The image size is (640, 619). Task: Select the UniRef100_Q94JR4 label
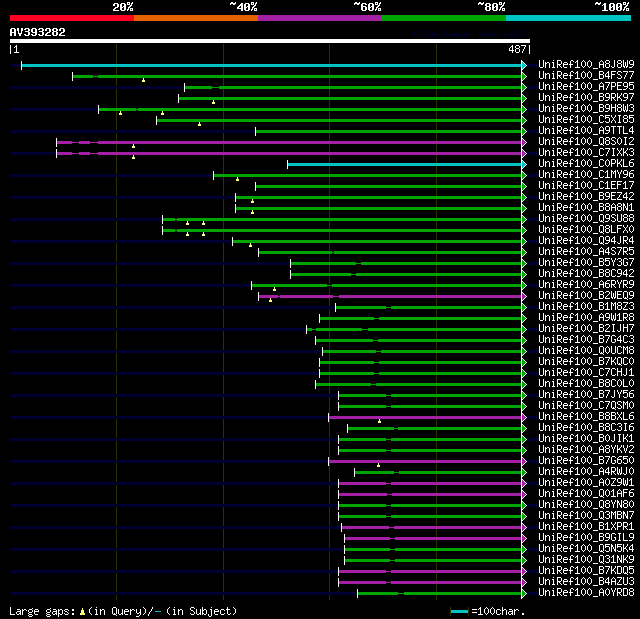click(586, 241)
